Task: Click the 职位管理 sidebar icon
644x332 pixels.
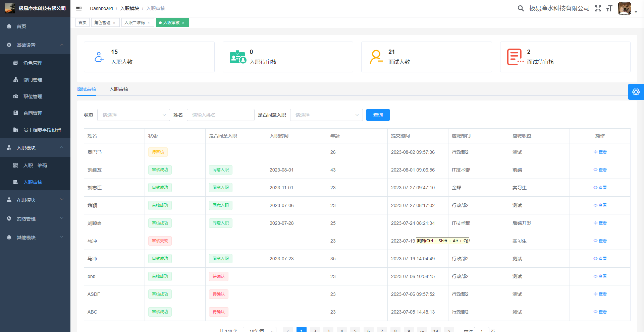Action: (x=16, y=96)
